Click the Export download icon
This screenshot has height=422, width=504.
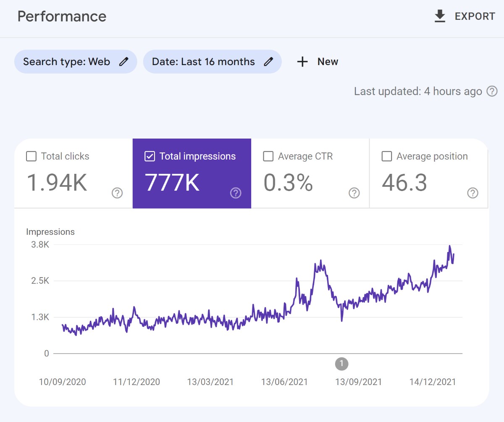[x=440, y=16]
